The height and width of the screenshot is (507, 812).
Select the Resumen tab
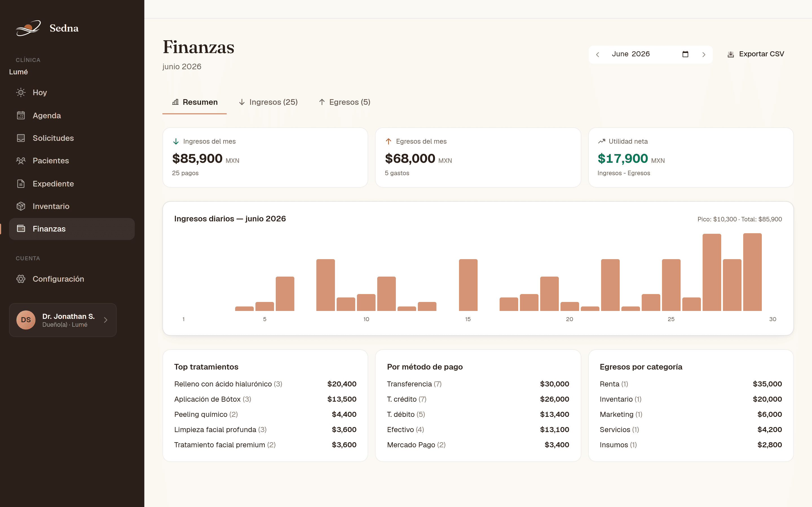[x=195, y=102]
